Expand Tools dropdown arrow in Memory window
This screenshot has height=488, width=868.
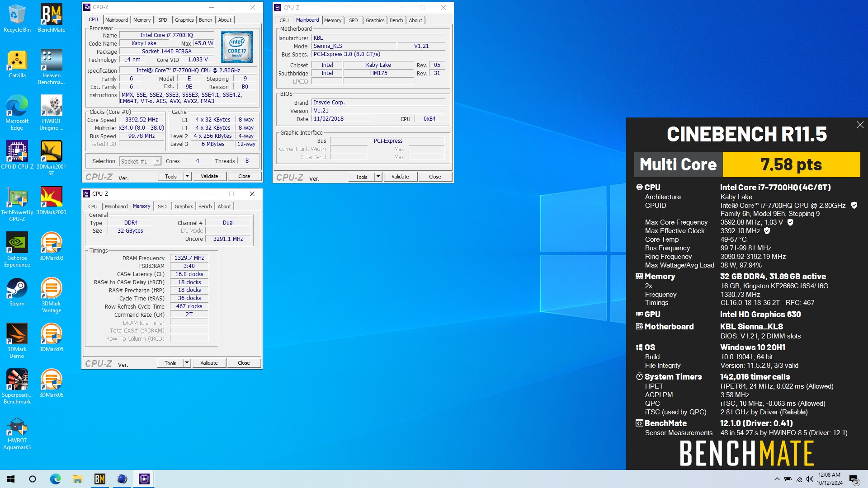[x=187, y=363]
